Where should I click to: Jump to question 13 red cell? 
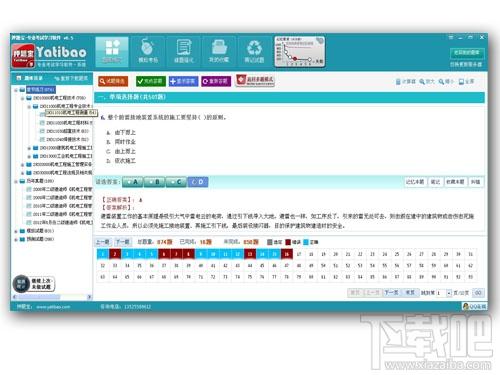point(250,254)
